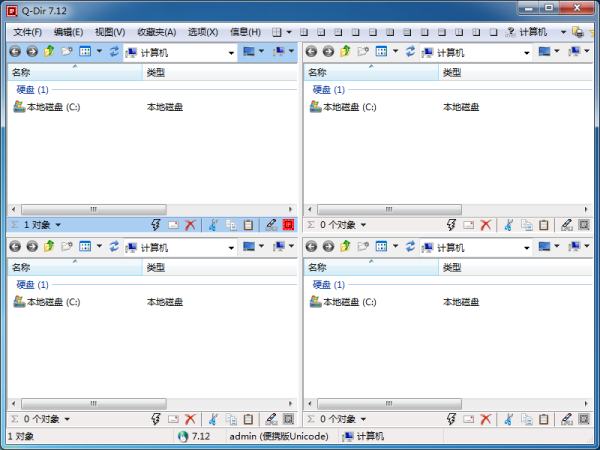Click Back arrow in top-left pane
Viewport: 600px width, 450px height.
15,52
